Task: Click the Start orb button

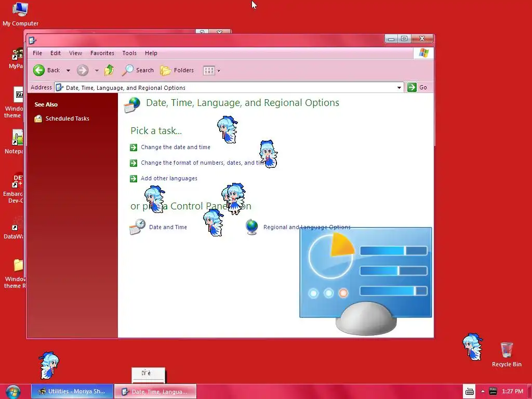Action: (13, 392)
